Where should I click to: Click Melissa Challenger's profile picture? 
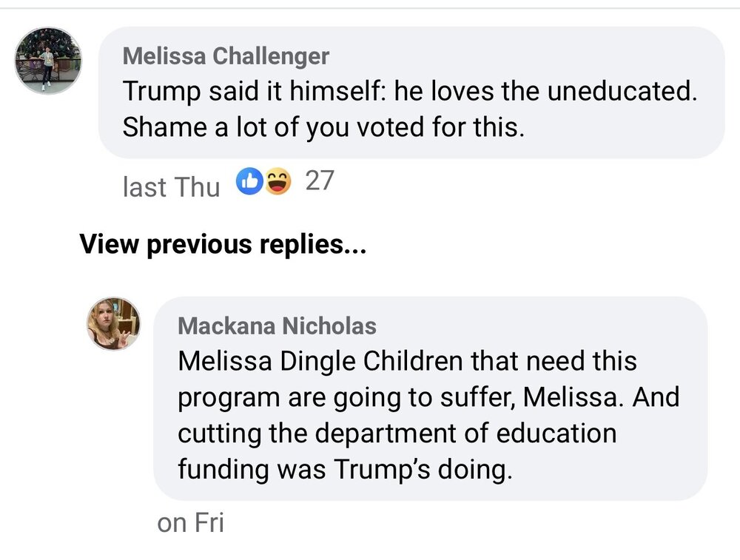pos(48,61)
